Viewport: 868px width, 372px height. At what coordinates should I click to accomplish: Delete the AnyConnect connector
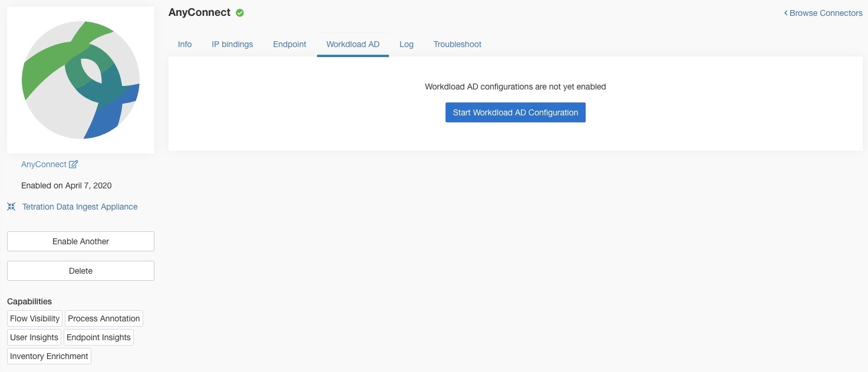pos(81,271)
